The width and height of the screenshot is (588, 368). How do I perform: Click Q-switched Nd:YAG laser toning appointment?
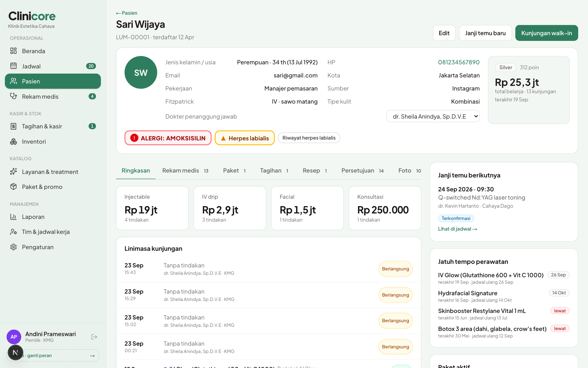point(482,197)
